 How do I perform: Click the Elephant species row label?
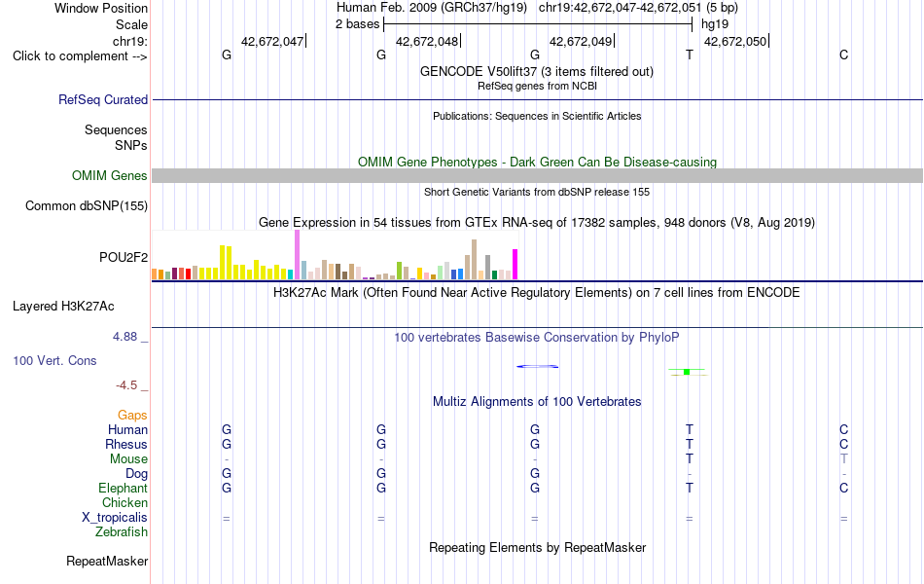pos(123,488)
